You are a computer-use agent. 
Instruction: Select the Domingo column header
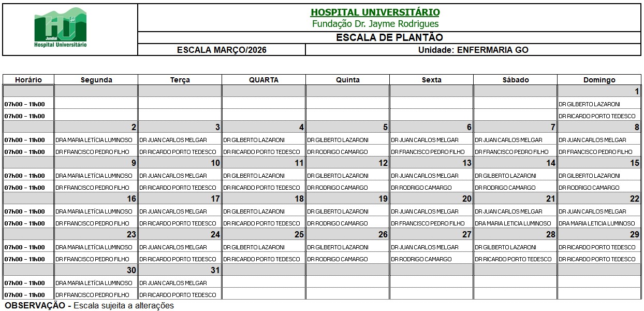(599, 80)
